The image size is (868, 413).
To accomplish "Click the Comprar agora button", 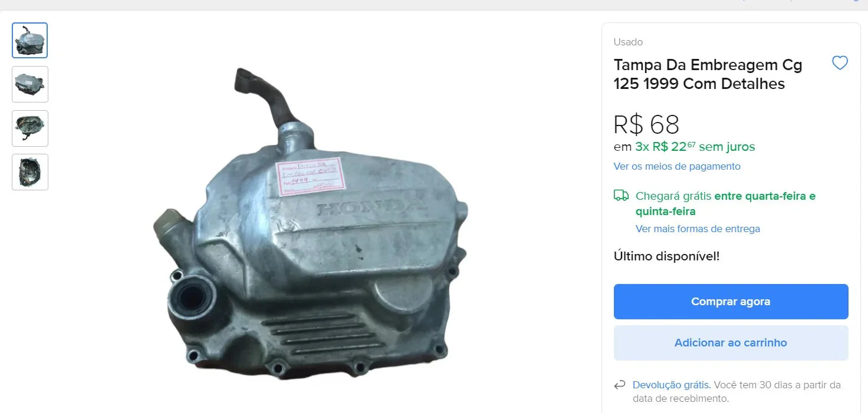I will click(x=731, y=302).
